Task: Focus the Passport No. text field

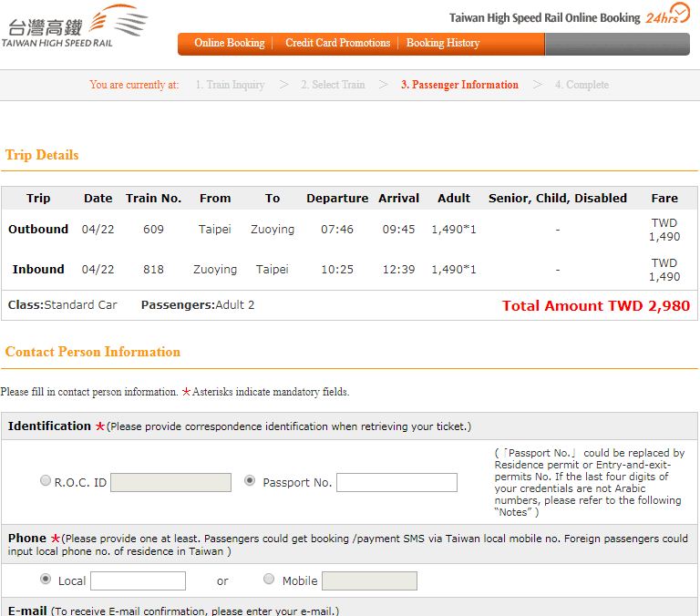Action: tap(396, 482)
